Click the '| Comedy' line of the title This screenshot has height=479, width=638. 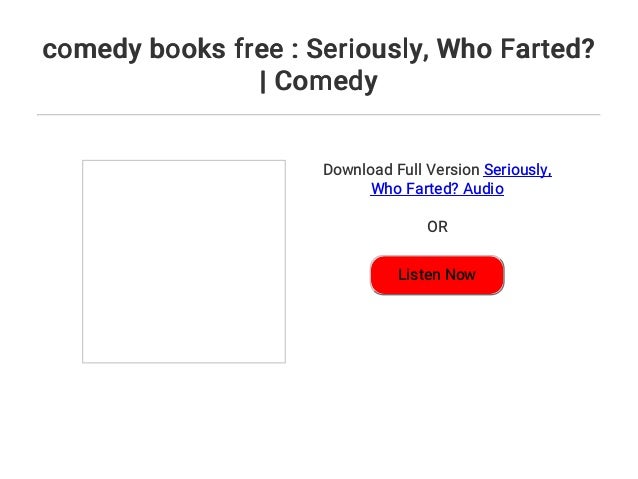[319, 81]
